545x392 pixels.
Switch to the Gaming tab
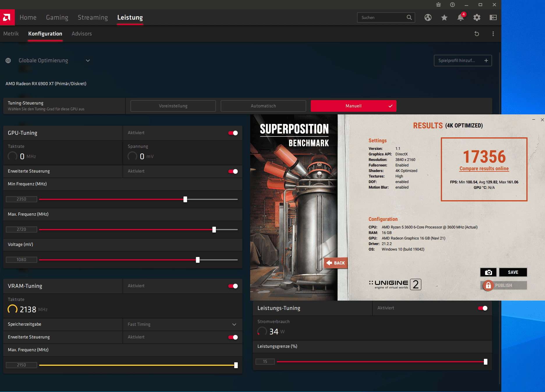click(x=57, y=17)
